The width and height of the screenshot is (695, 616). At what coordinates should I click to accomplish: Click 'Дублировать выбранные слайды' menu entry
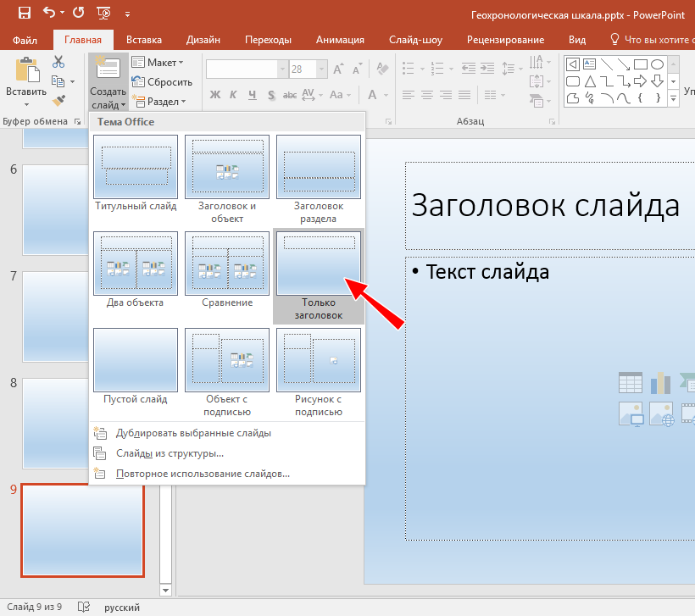click(193, 433)
